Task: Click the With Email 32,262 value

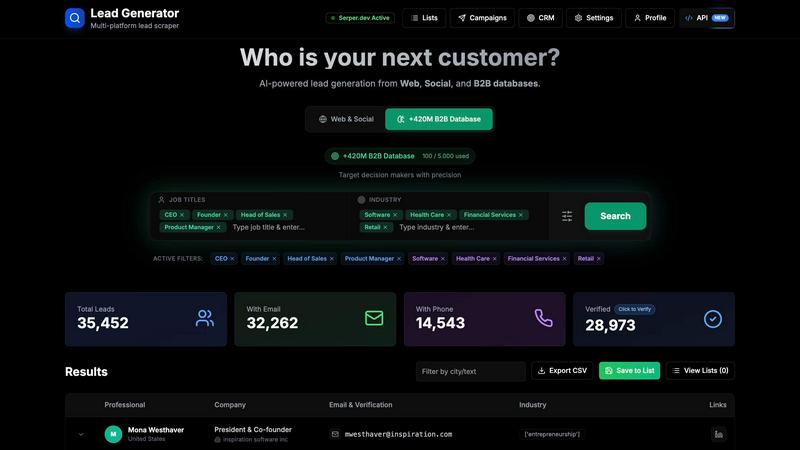Action: (272, 323)
